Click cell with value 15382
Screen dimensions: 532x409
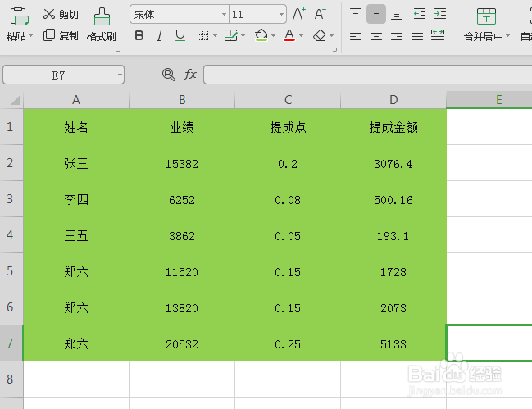[182, 163]
